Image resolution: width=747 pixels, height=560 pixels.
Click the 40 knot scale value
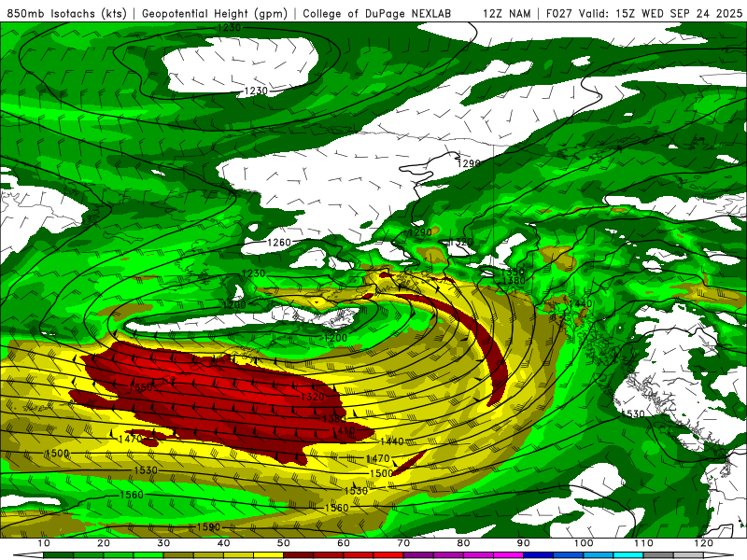tap(223, 543)
